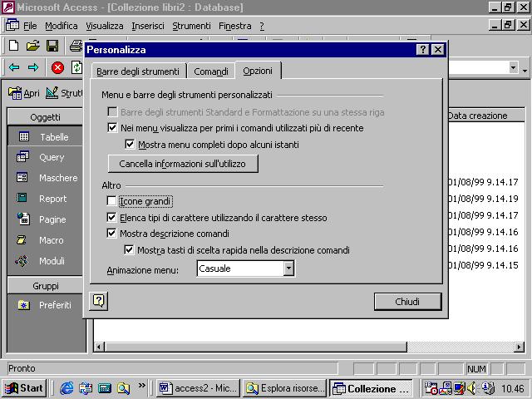Open Preferiti group
This screenshot has width=532, height=399.
click(45, 305)
